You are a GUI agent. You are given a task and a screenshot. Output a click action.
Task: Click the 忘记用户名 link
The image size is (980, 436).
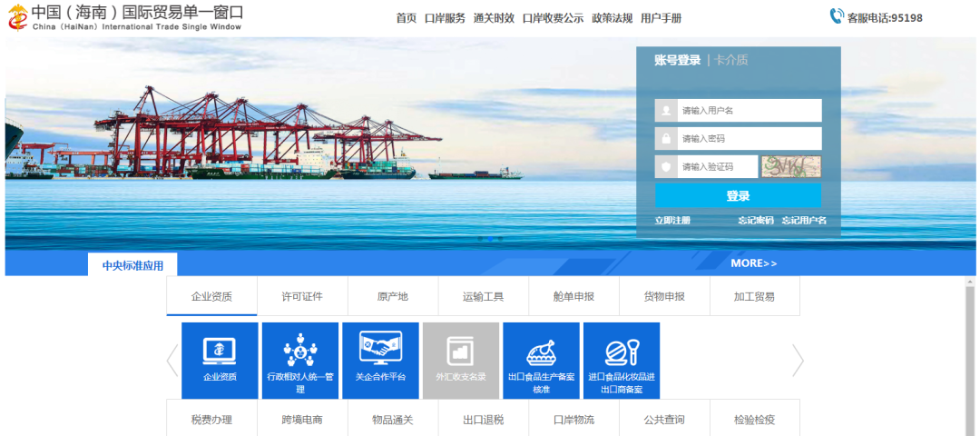point(804,220)
